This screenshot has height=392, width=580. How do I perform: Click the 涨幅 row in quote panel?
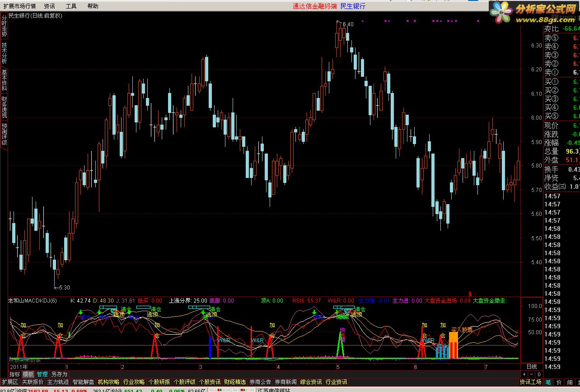point(561,143)
